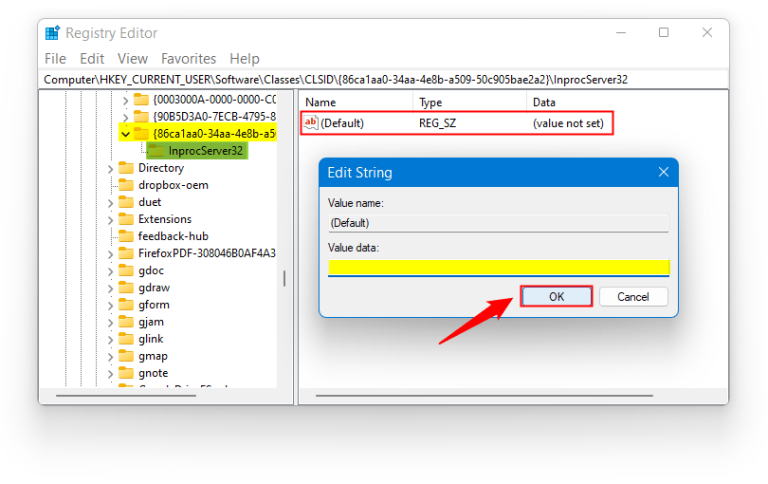Viewport: 768px width, 484px height.
Task: Expand the duet key node
Action: [110, 202]
